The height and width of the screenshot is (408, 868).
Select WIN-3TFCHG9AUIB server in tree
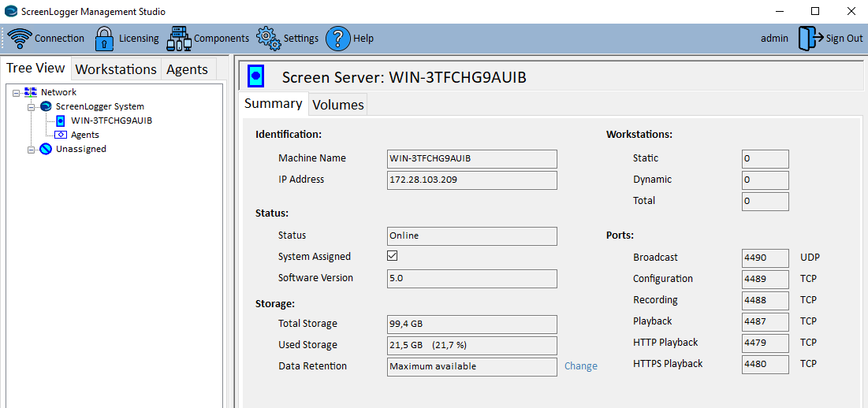(111, 121)
